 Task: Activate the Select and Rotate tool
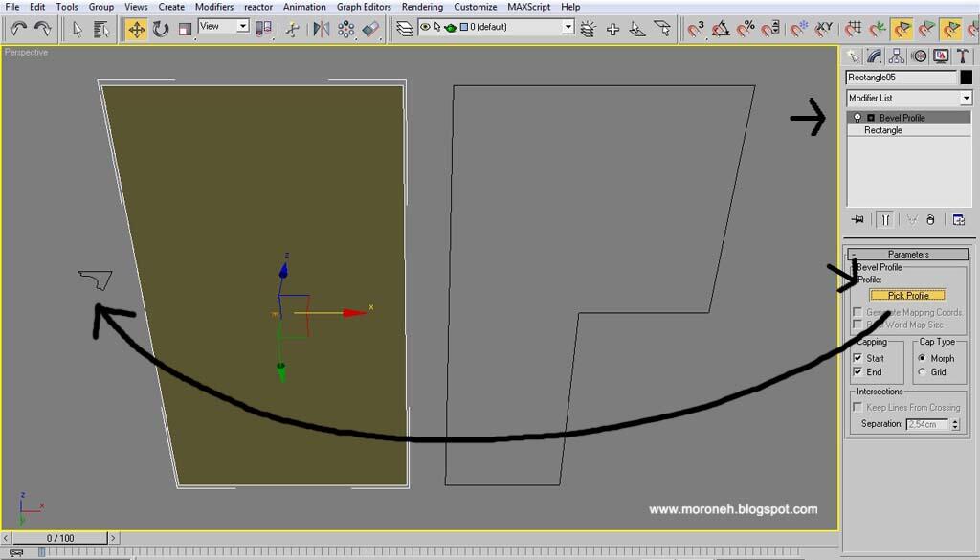[x=161, y=29]
